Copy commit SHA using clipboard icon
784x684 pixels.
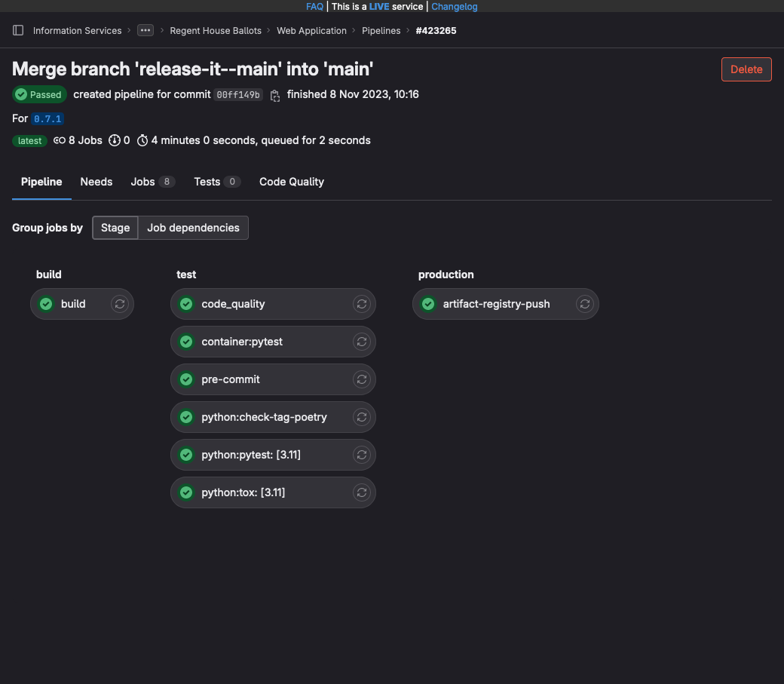coord(275,96)
